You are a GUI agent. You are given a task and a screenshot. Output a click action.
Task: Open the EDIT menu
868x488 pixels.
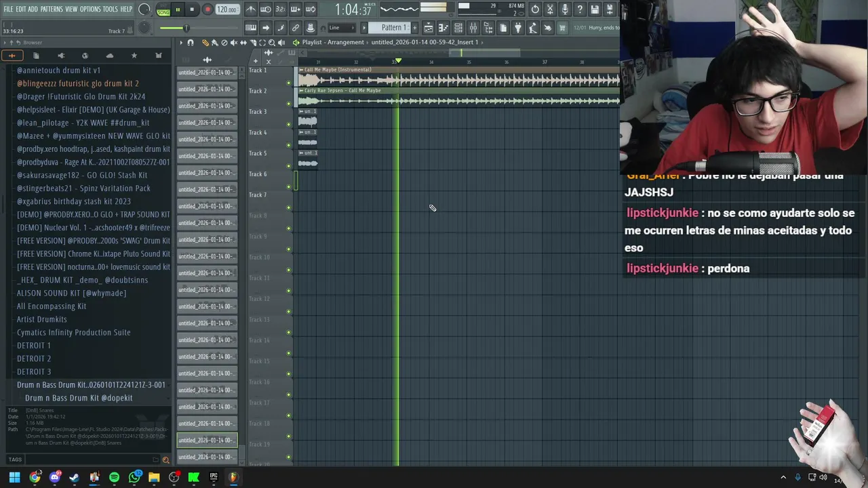[22, 9]
